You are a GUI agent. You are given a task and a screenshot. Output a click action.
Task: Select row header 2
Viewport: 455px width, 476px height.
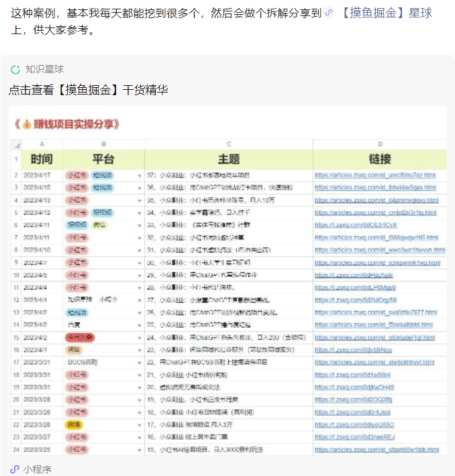coord(16,175)
